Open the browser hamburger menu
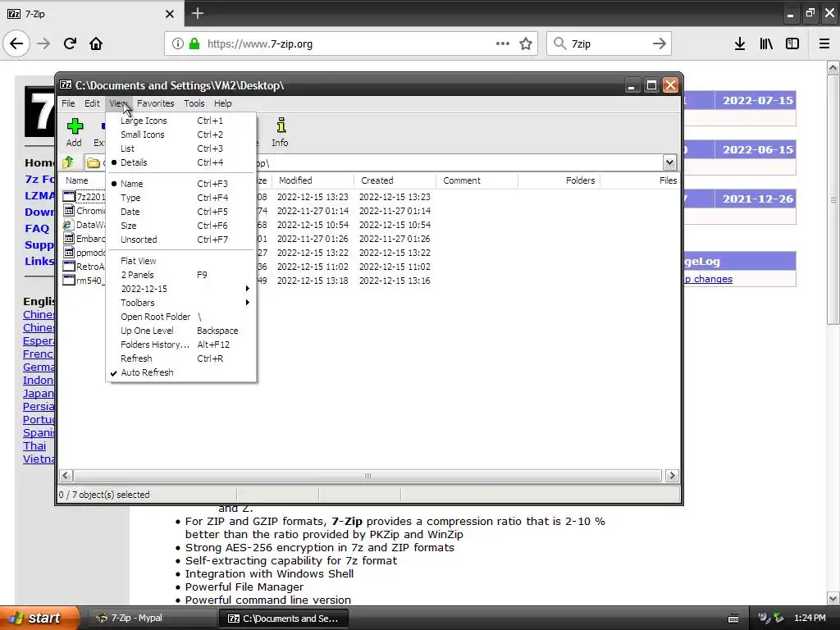The height and width of the screenshot is (630, 840). click(x=824, y=43)
